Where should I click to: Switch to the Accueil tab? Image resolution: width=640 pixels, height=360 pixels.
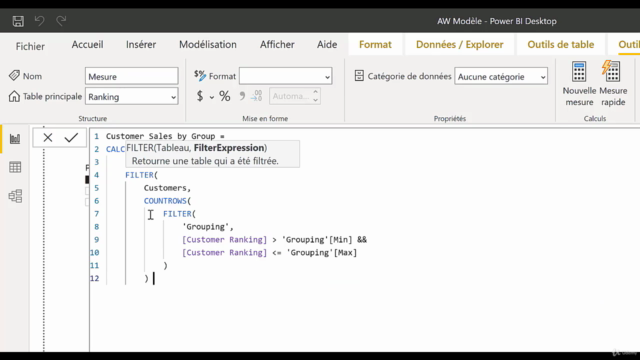pos(87,44)
